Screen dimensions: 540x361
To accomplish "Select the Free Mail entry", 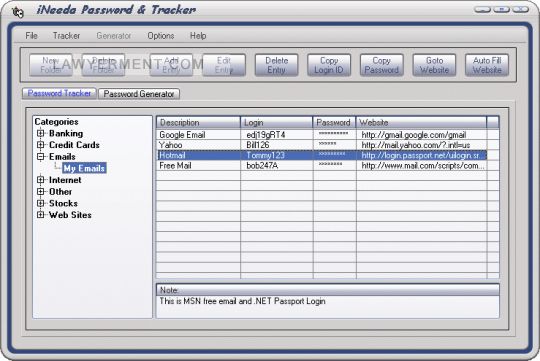I will (x=175, y=166).
